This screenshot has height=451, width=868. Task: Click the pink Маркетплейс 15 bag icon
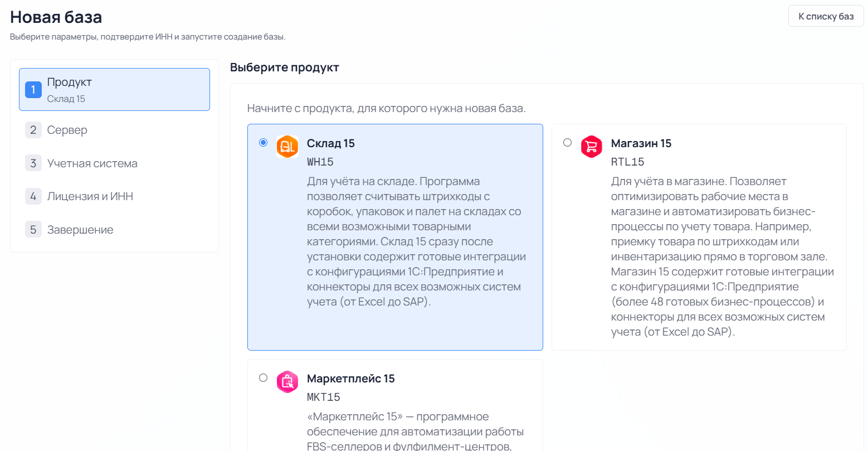click(287, 382)
